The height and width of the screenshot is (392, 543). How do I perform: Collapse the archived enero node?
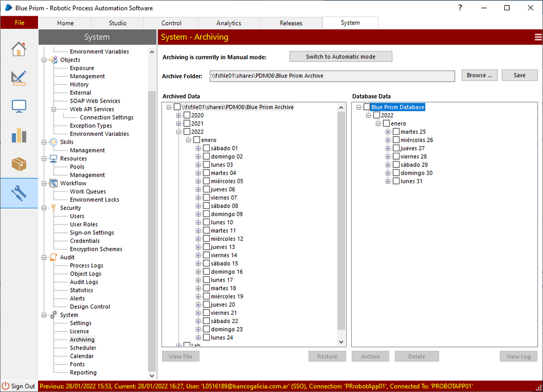pos(189,140)
